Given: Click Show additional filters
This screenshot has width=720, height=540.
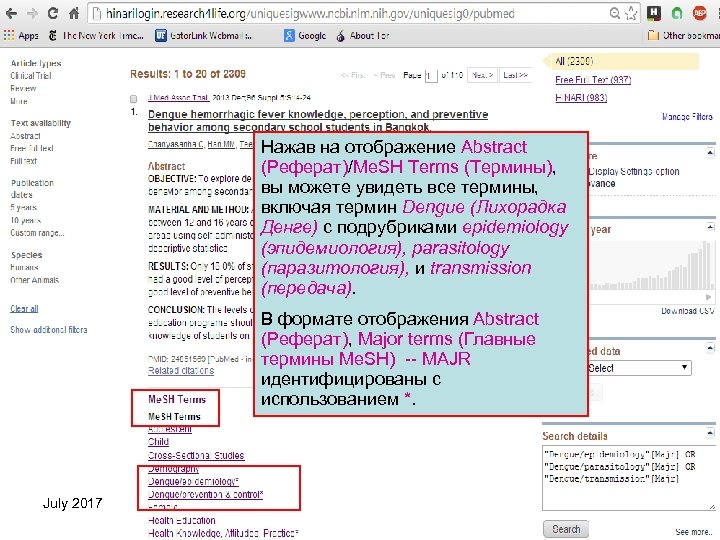Looking at the screenshot, I should click(x=49, y=330).
